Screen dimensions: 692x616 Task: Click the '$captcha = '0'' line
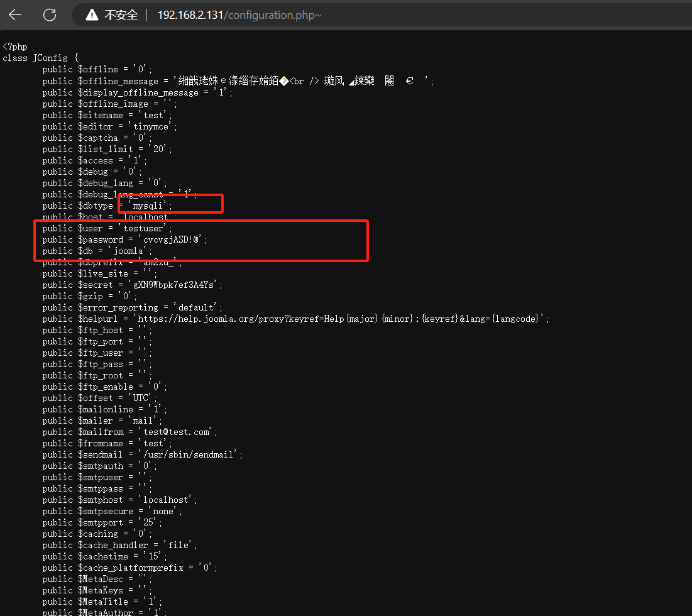click(x=97, y=138)
